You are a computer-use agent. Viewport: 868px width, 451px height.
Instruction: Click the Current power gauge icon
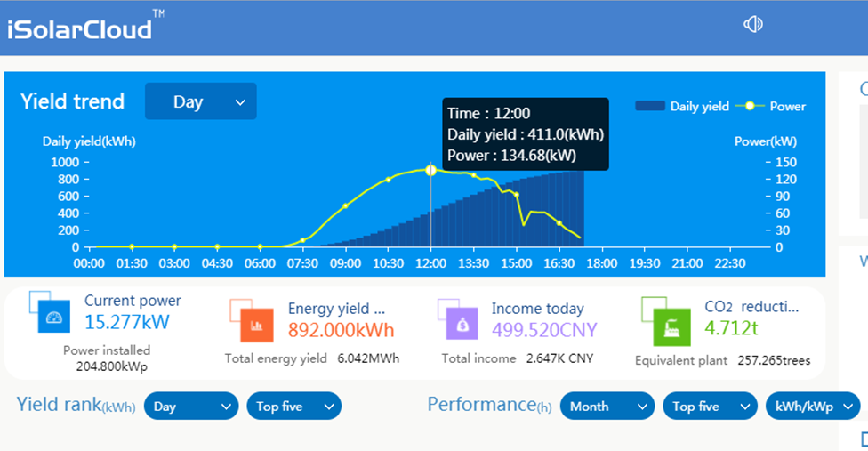pos(50,312)
